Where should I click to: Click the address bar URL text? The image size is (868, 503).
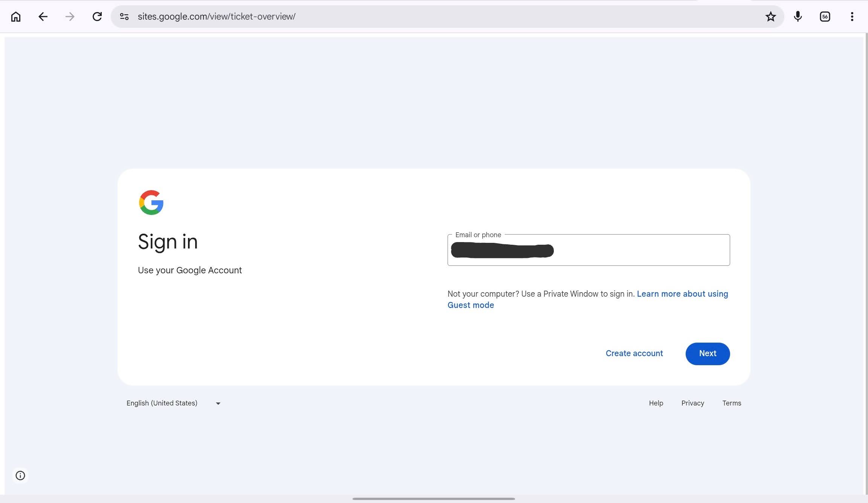pyautogui.click(x=217, y=17)
